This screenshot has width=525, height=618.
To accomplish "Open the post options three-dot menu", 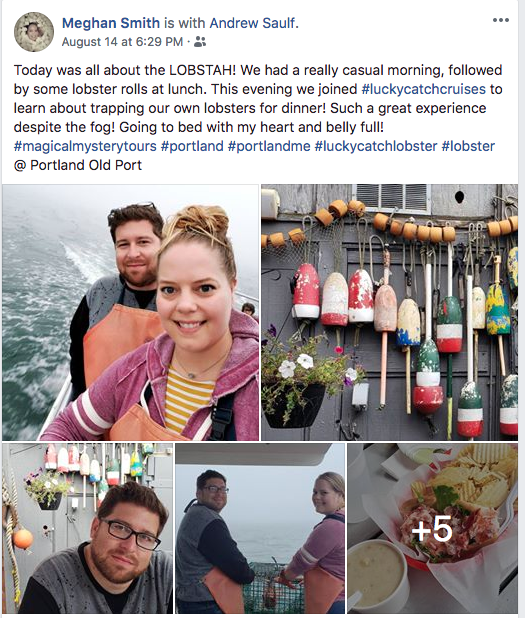I will [x=501, y=20].
